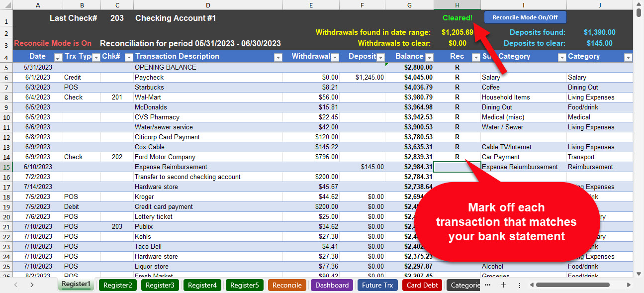This screenshot has height=293, width=644.
Task: Click the sheet navigation right arrow
Action: (x=31, y=285)
